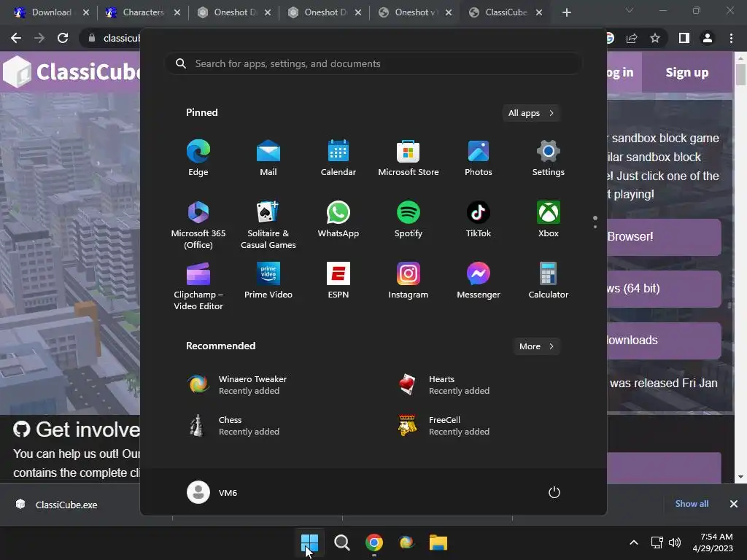Open Microsoft 365 (Office)
Image resolution: width=747 pixels, height=560 pixels.
198,225
